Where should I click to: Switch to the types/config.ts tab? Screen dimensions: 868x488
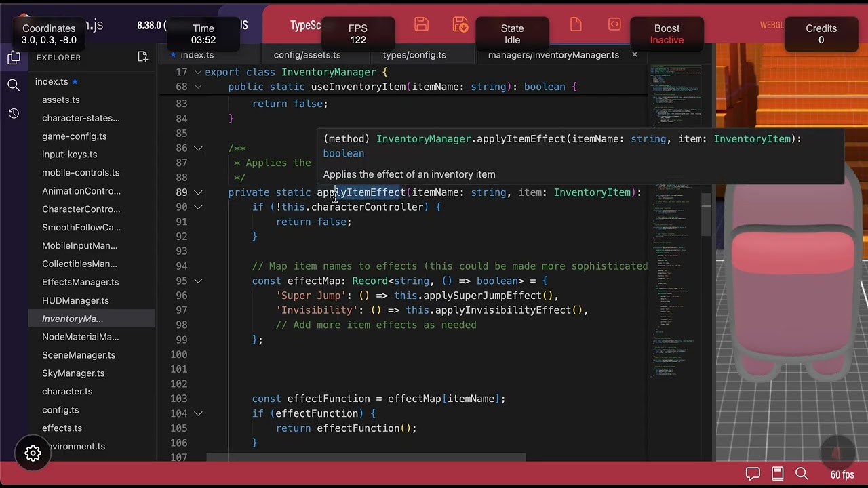[414, 55]
